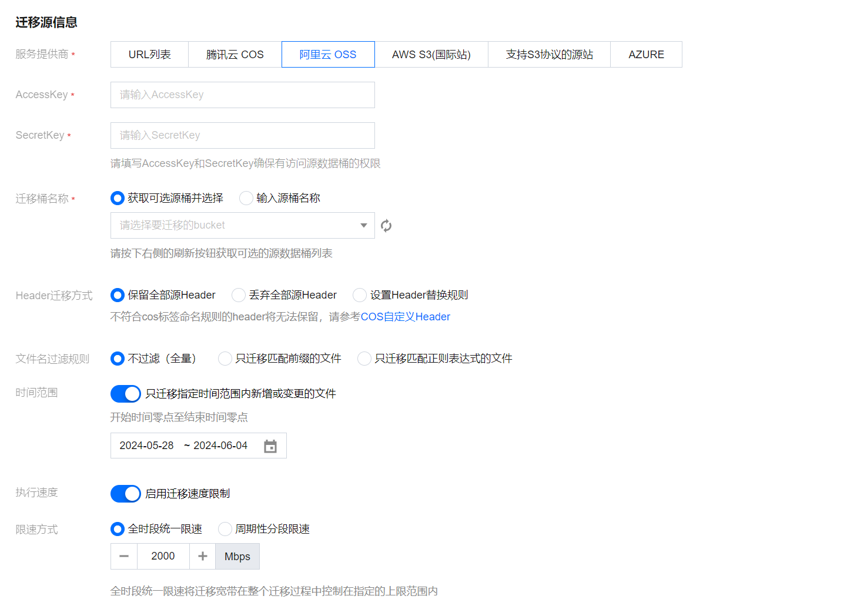
Task: Choose 周期性分段限速 rate limit mode
Action: [x=225, y=529]
